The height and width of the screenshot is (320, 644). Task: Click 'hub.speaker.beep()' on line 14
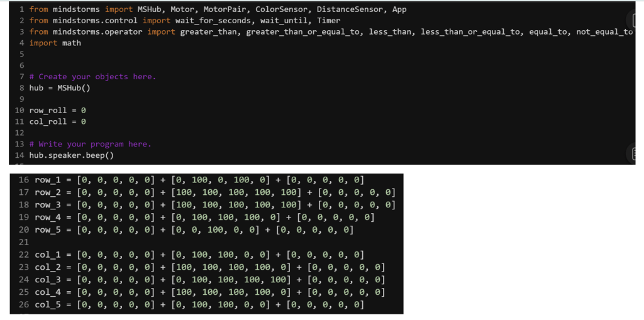pyautogui.click(x=71, y=155)
